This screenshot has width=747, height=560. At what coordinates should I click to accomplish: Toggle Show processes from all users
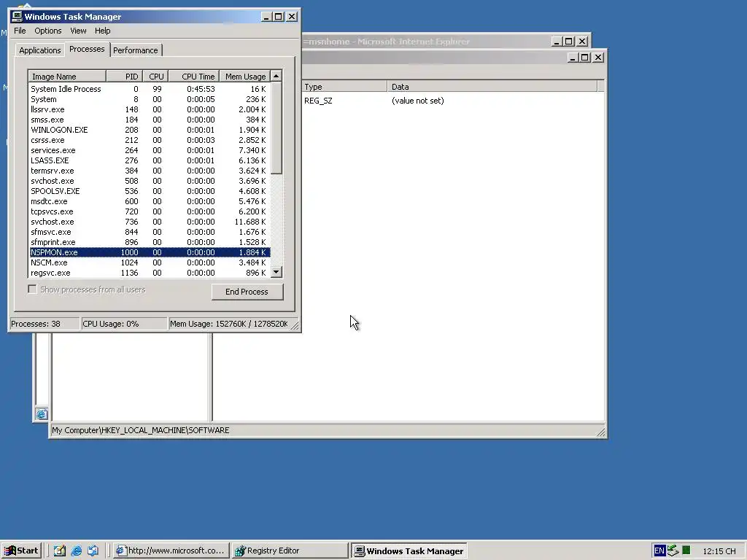32,289
